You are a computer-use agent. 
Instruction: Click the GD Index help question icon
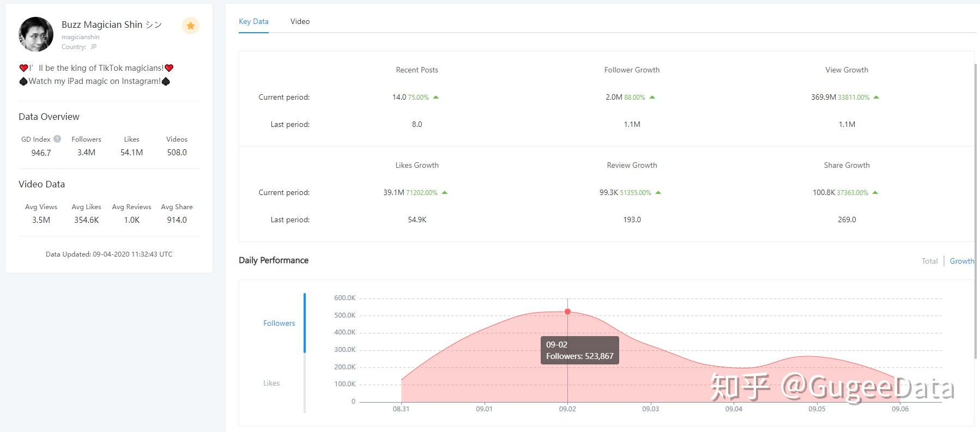[57, 139]
